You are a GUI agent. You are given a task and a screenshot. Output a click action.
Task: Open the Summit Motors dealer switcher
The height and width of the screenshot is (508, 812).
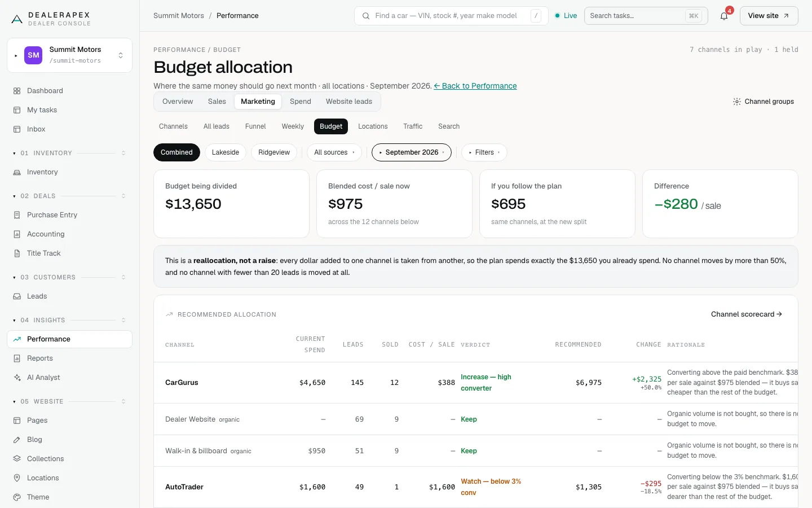click(69, 55)
